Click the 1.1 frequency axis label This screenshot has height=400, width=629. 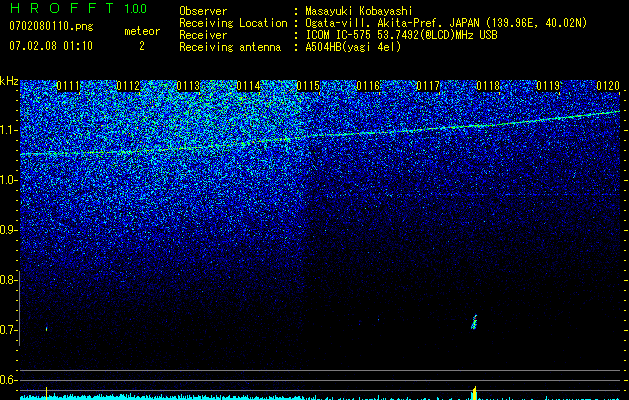7,130
